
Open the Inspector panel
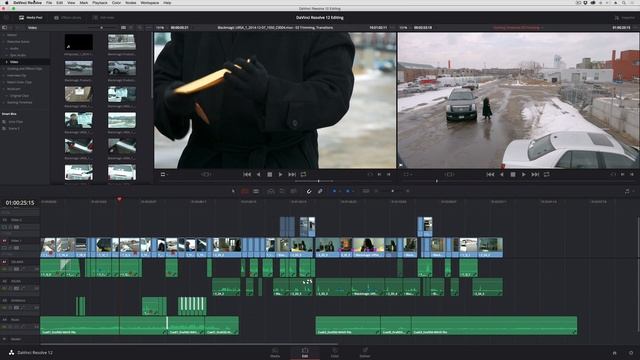pos(624,18)
